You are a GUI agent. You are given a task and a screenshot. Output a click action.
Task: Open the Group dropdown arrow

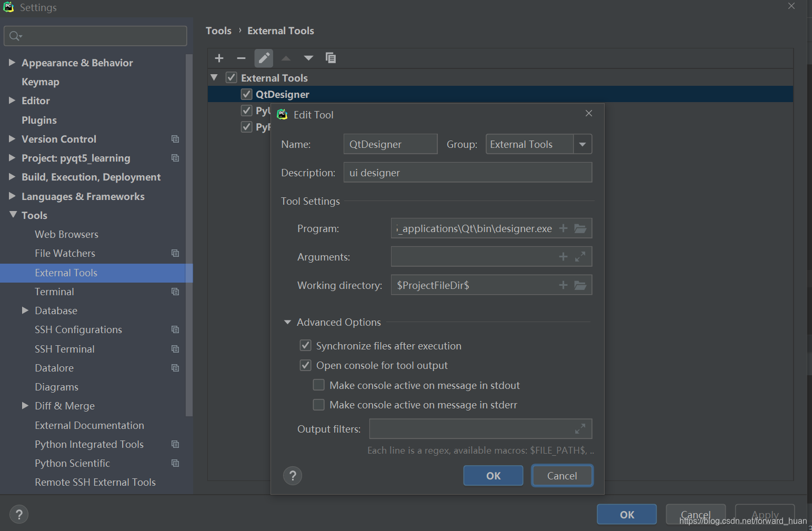(583, 144)
